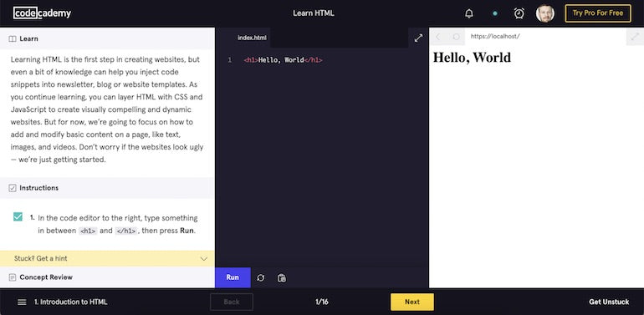Click the Learn section header

[107, 39]
